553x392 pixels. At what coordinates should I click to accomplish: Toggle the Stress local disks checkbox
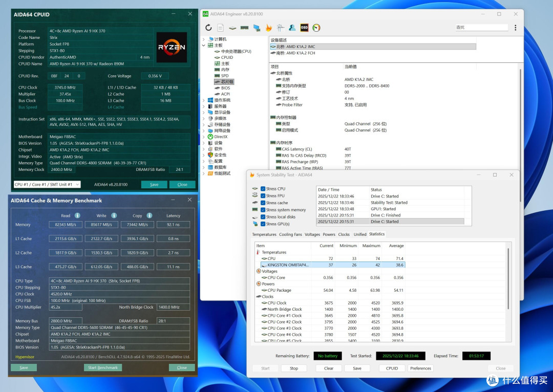(263, 217)
